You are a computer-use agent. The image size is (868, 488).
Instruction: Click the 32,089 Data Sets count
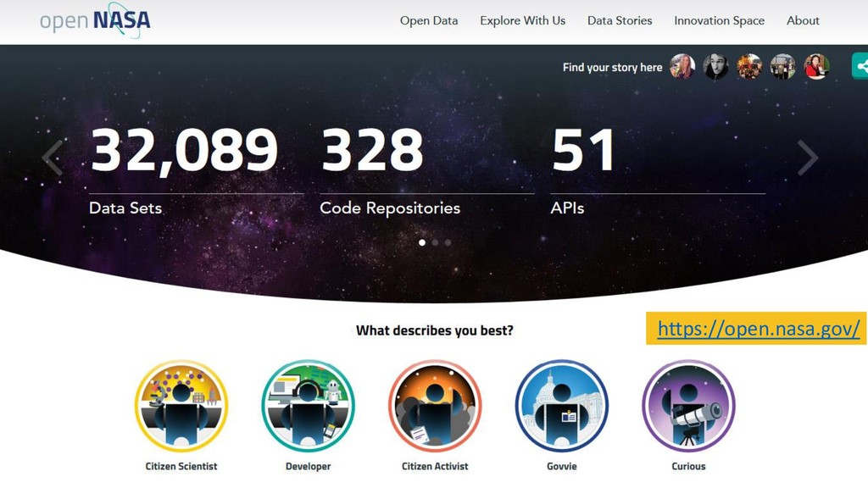pyautogui.click(x=184, y=151)
